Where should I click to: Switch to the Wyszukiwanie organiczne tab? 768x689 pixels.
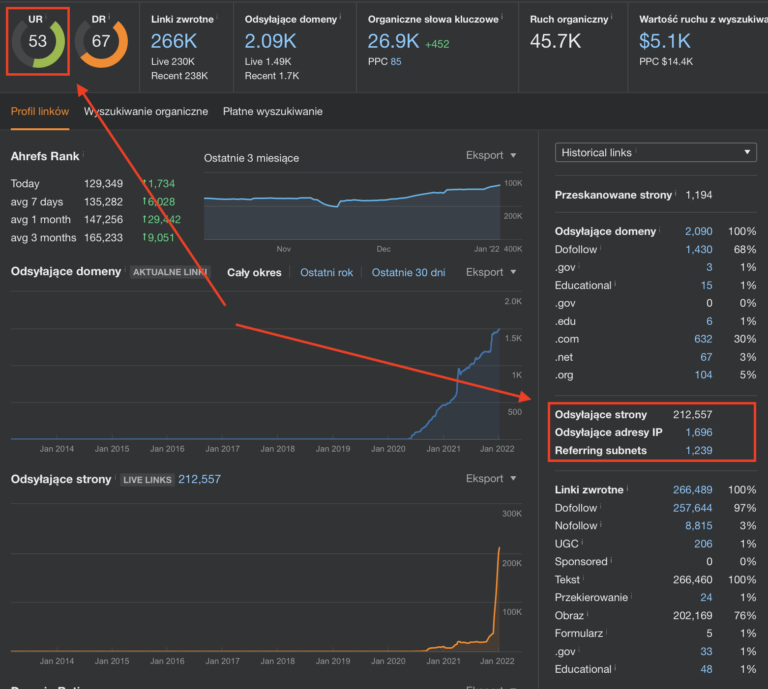tap(146, 112)
